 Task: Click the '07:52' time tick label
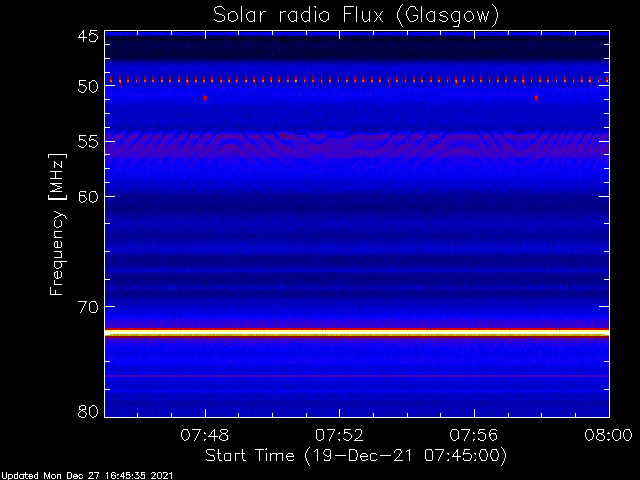click(x=339, y=435)
